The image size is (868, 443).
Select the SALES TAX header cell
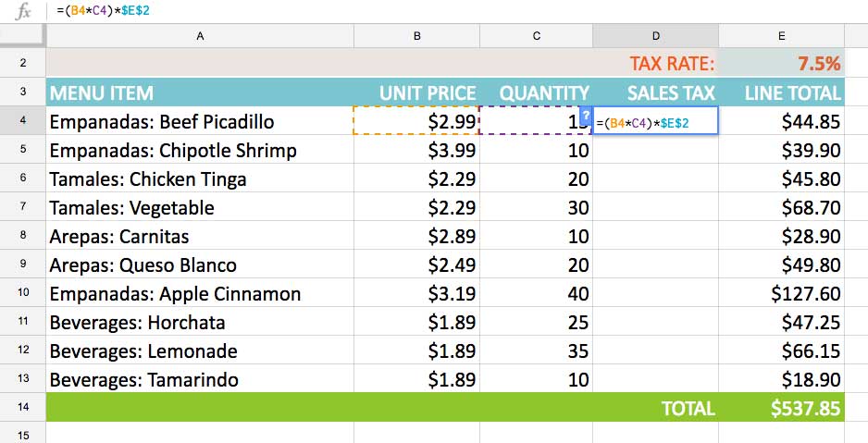click(x=655, y=92)
